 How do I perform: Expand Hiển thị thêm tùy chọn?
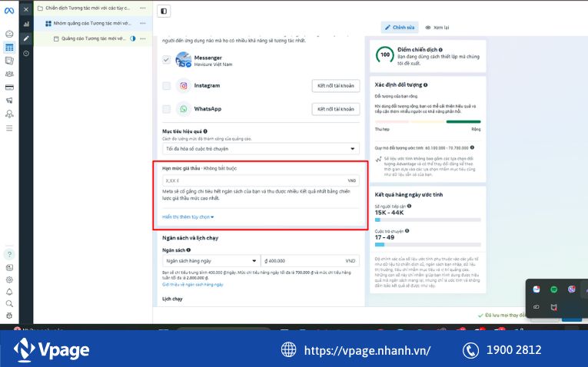tap(188, 217)
